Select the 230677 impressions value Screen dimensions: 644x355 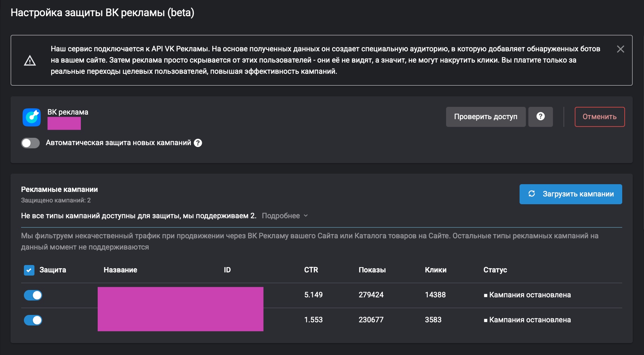(371, 320)
